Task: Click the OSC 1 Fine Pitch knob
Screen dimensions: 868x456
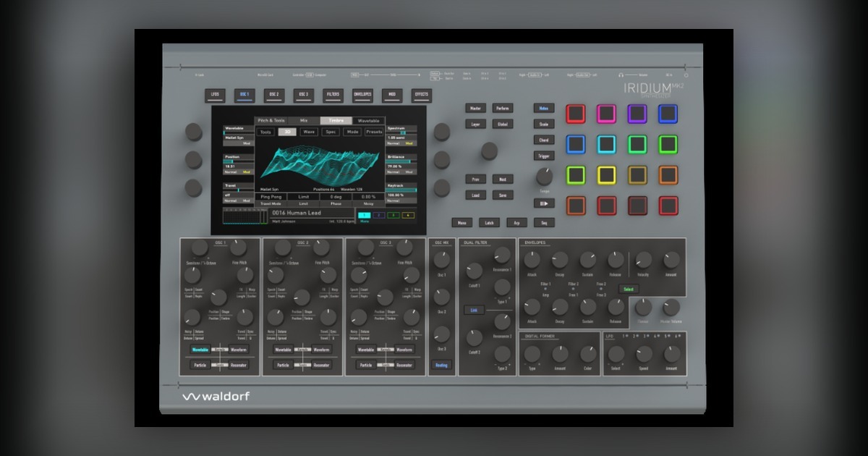Action: click(x=238, y=248)
